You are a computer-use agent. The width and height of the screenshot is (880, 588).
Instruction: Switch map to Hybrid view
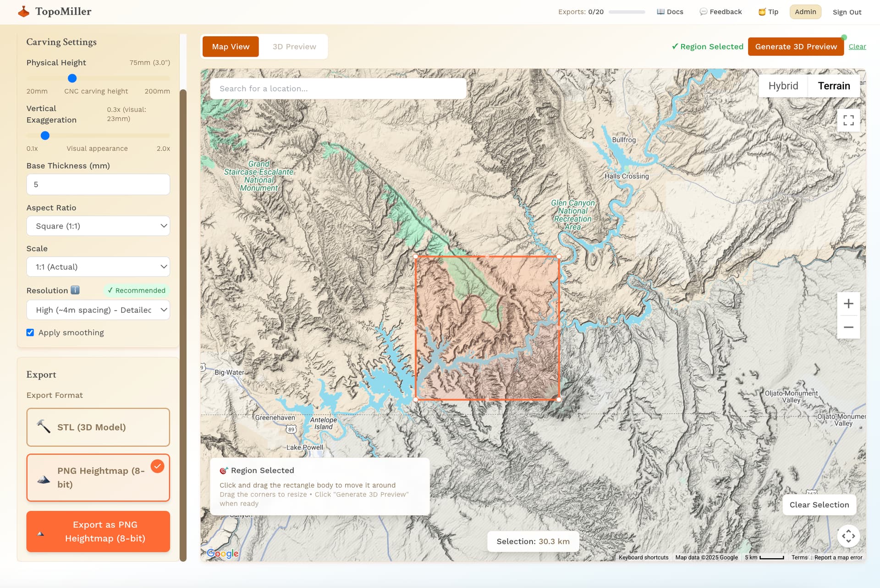point(783,86)
